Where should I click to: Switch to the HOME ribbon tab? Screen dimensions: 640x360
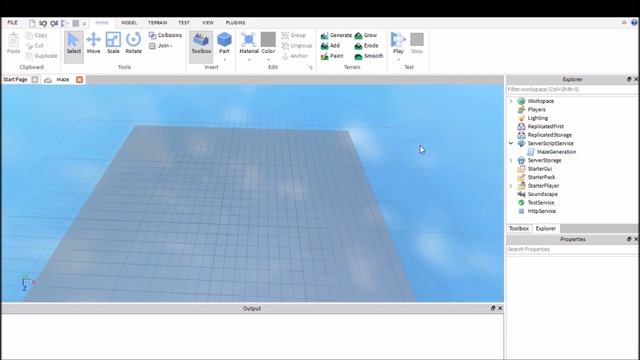click(102, 23)
